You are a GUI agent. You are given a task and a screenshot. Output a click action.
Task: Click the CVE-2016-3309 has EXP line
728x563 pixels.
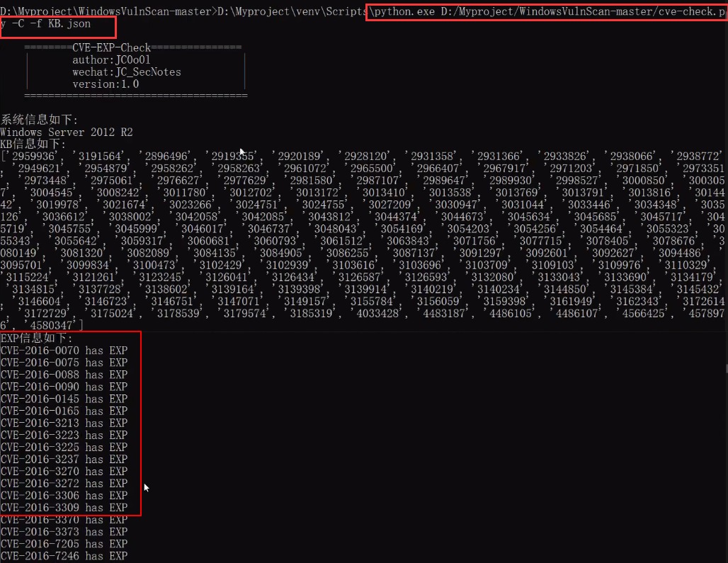click(64, 507)
